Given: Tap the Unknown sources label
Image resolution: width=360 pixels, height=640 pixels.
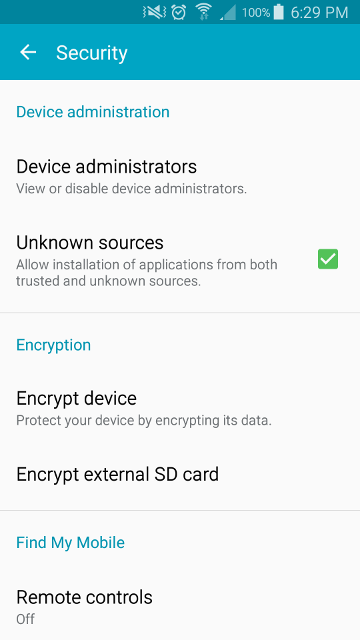Looking at the screenshot, I should 90,242.
